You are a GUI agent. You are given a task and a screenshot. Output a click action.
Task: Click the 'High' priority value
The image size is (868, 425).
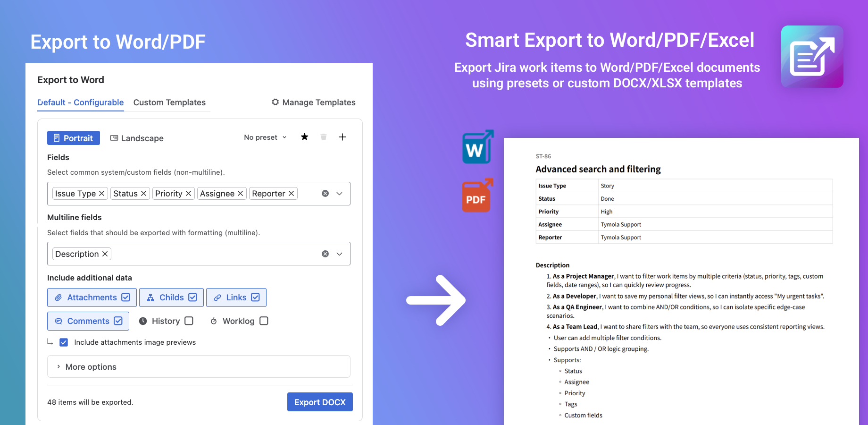pyautogui.click(x=607, y=212)
